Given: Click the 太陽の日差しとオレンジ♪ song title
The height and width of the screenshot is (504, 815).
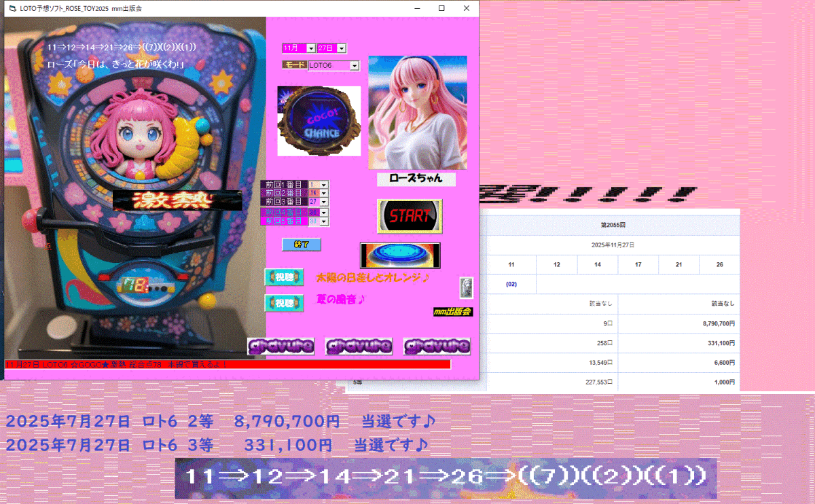Looking at the screenshot, I should pyautogui.click(x=374, y=277).
